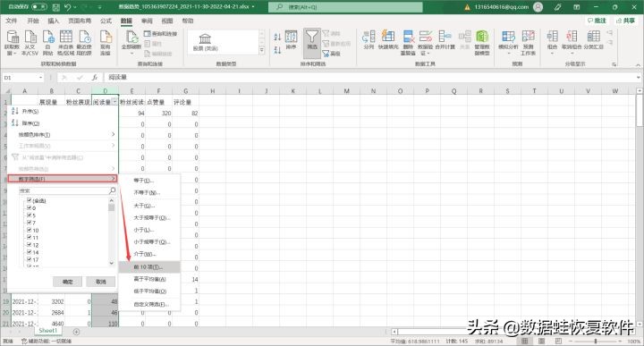Click the ribbon sort descending Z-A icon
Screen dimensions: 644x346
click(x=277, y=50)
